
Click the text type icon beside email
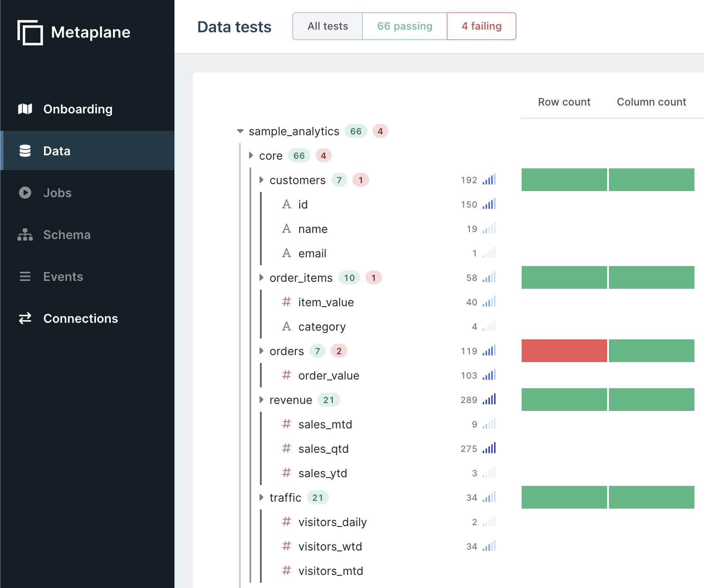(287, 253)
